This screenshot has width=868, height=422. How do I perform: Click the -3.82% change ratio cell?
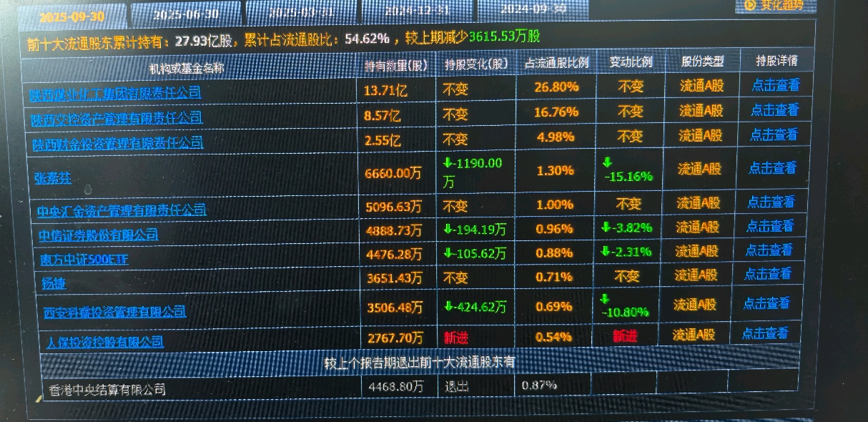tap(626, 228)
